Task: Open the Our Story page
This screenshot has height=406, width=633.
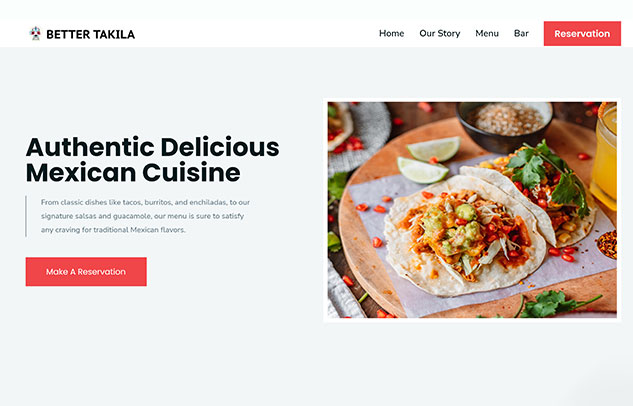Action: tap(440, 33)
